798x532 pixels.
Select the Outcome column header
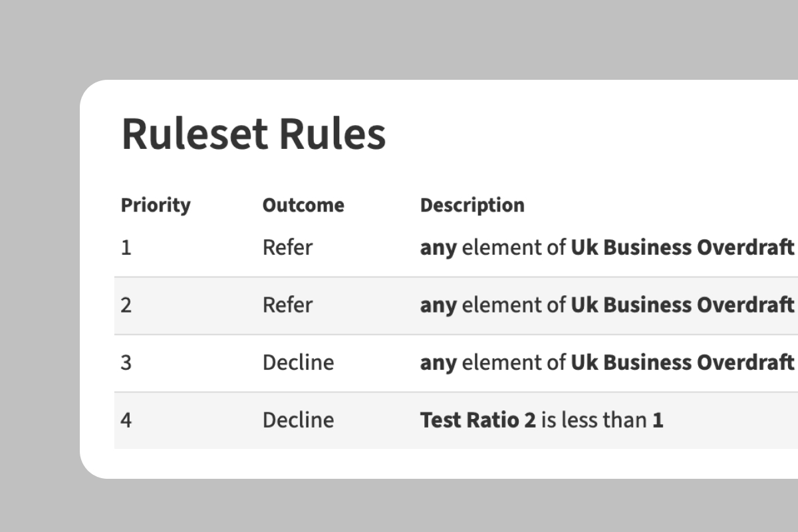click(303, 205)
